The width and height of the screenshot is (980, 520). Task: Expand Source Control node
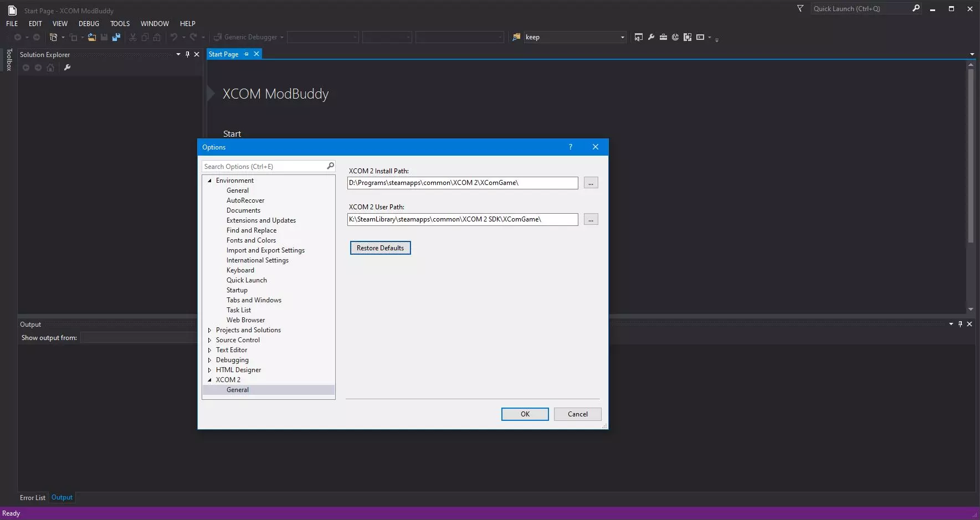point(209,340)
